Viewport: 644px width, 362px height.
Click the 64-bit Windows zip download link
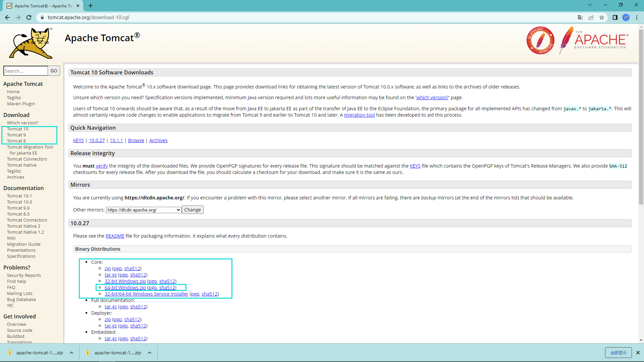pyautogui.click(x=125, y=287)
